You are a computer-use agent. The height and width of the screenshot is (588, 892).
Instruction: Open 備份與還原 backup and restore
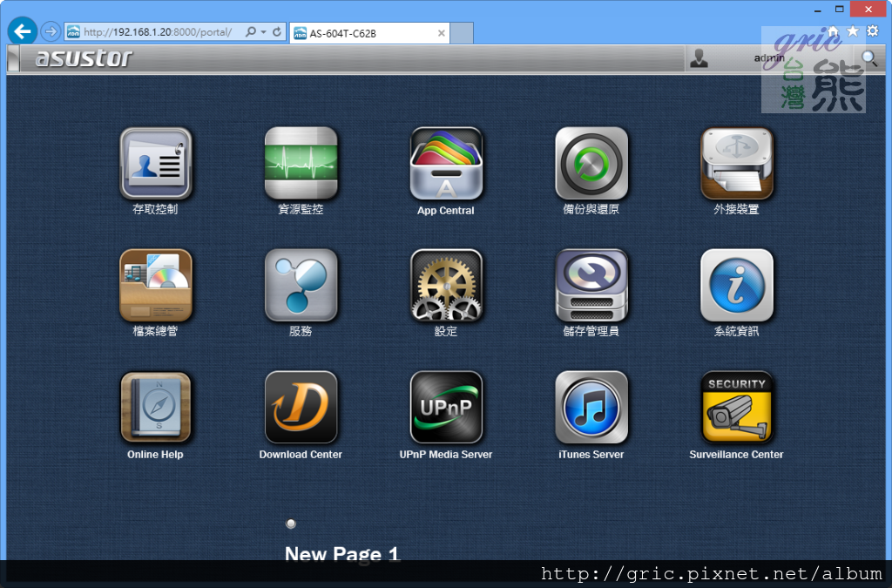(591, 163)
